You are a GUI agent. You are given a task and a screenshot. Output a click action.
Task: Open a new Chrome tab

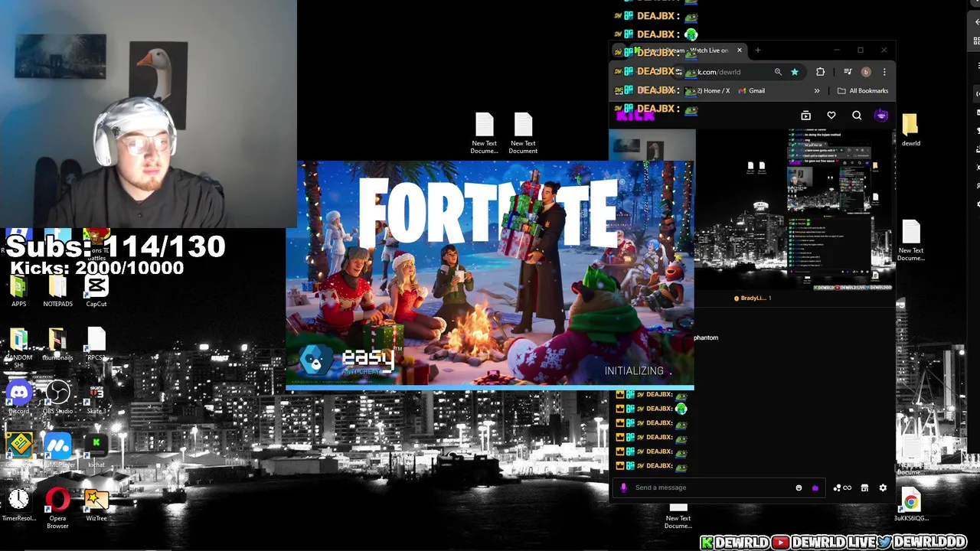(758, 51)
